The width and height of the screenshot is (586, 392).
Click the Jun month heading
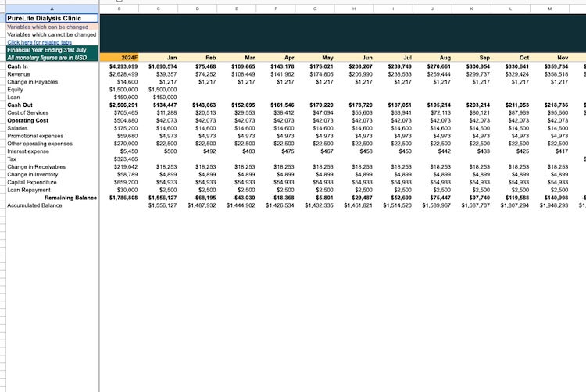click(354, 58)
